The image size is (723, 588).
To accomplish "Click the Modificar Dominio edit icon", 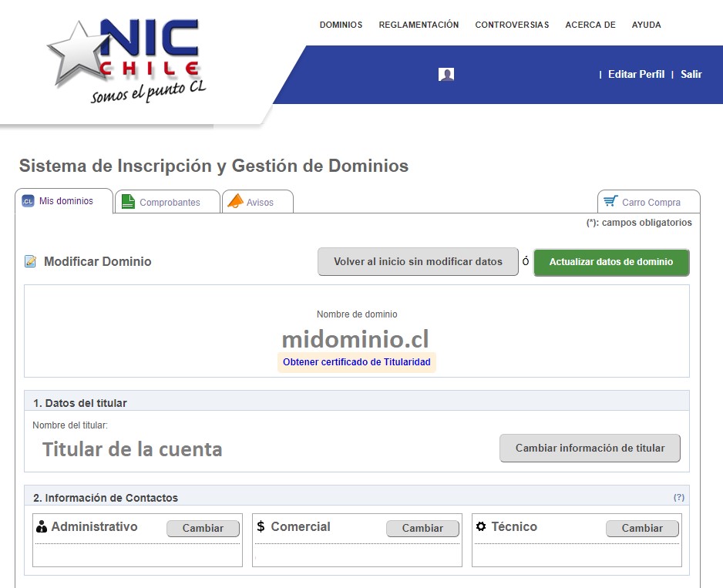I will coord(30,261).
